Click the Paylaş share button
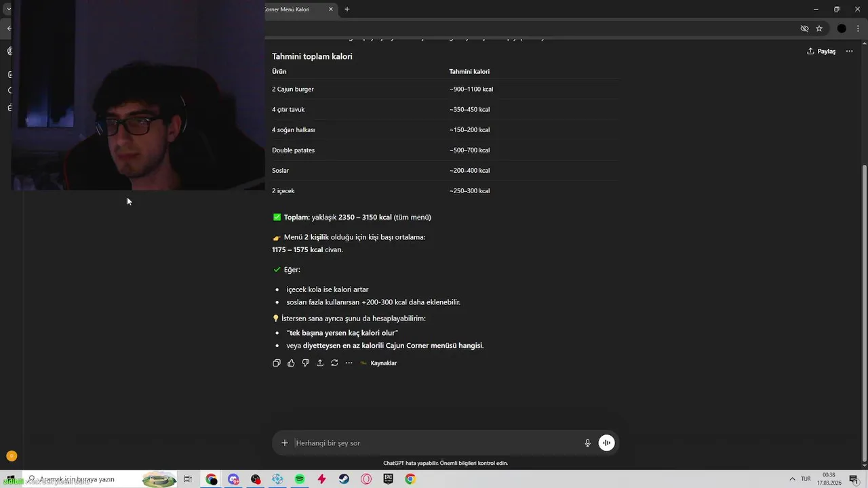 [821, 52]
